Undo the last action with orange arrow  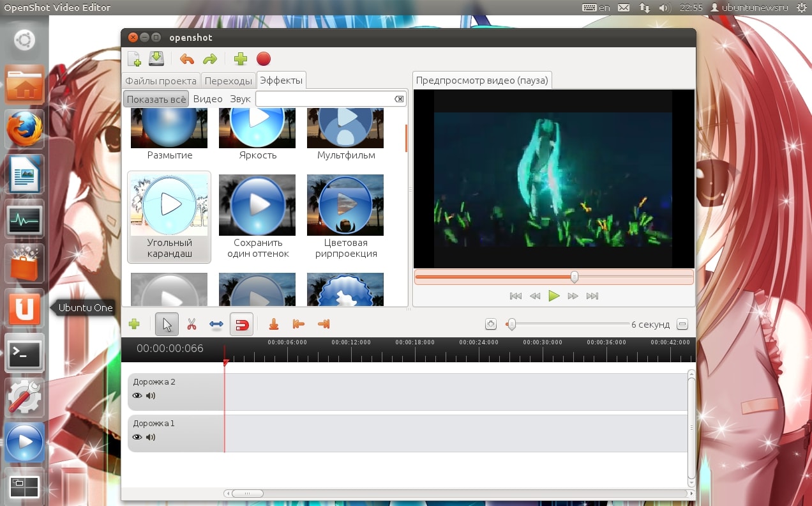[x=186, y=59]
